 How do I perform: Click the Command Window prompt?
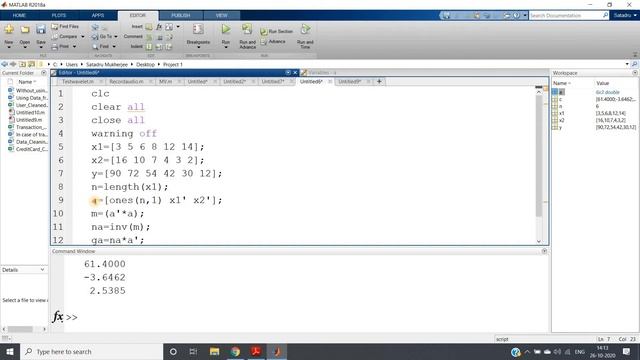[71, 317]
